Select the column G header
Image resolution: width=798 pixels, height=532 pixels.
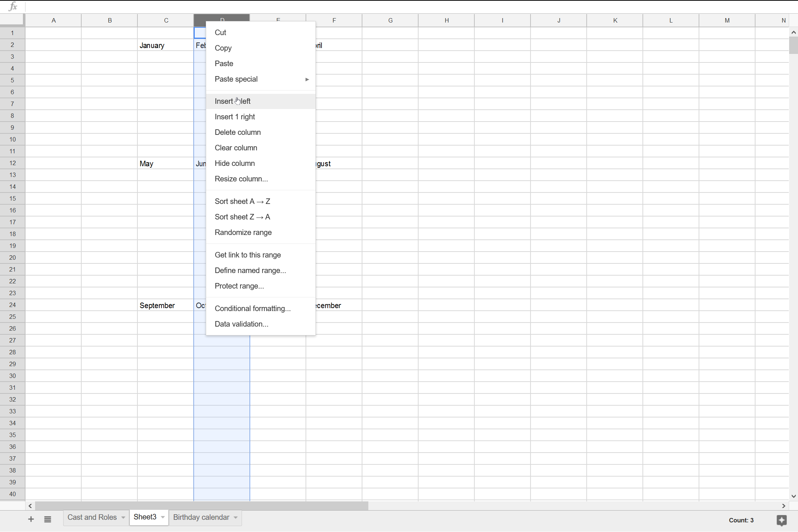pos(390,20)
